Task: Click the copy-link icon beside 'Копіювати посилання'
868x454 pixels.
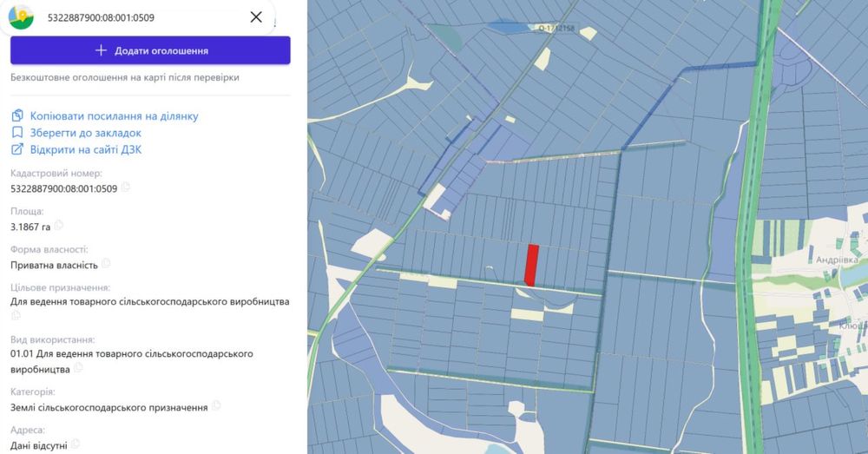Action: pyautogui.click(x=17, y=115)
